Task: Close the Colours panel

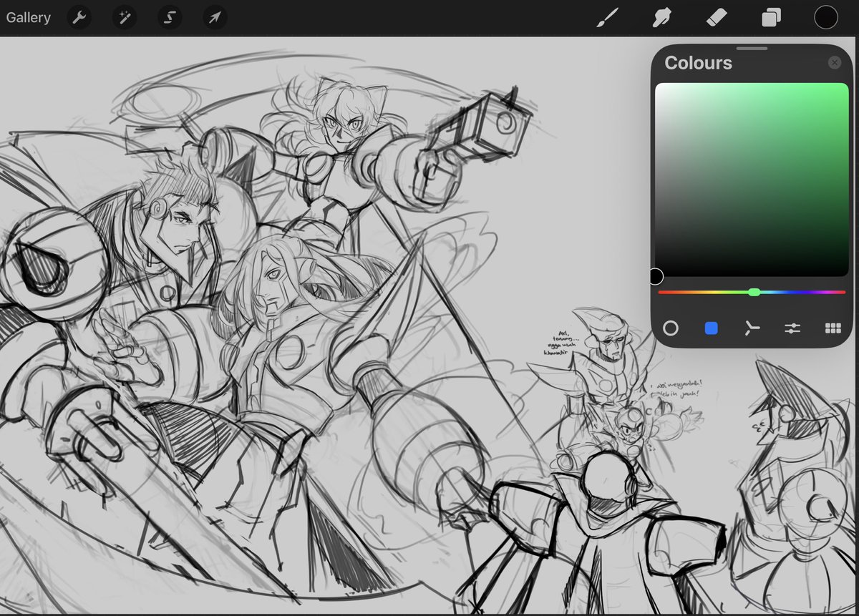Action: click(834, 63)
